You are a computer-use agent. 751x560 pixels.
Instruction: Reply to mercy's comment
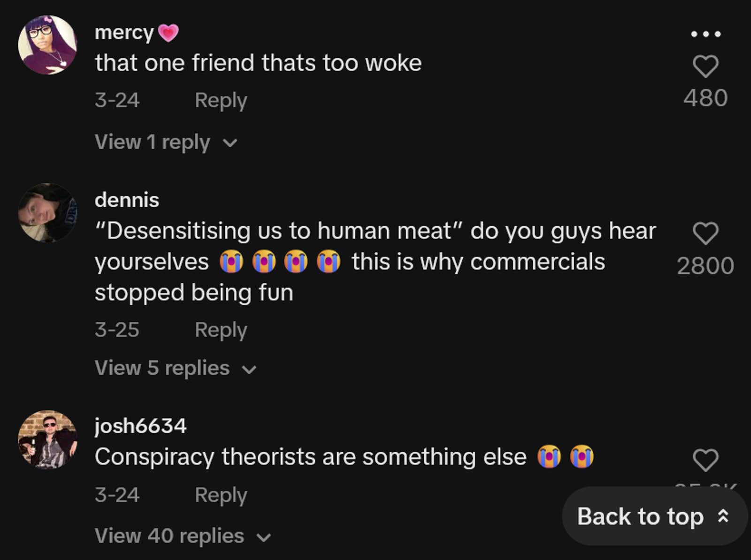(x=221, y=100)
